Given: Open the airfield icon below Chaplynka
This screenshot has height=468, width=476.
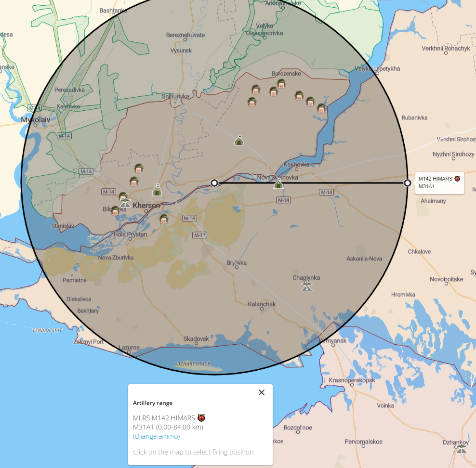Looking at the screenshot, I should click(x=307, y=287).
